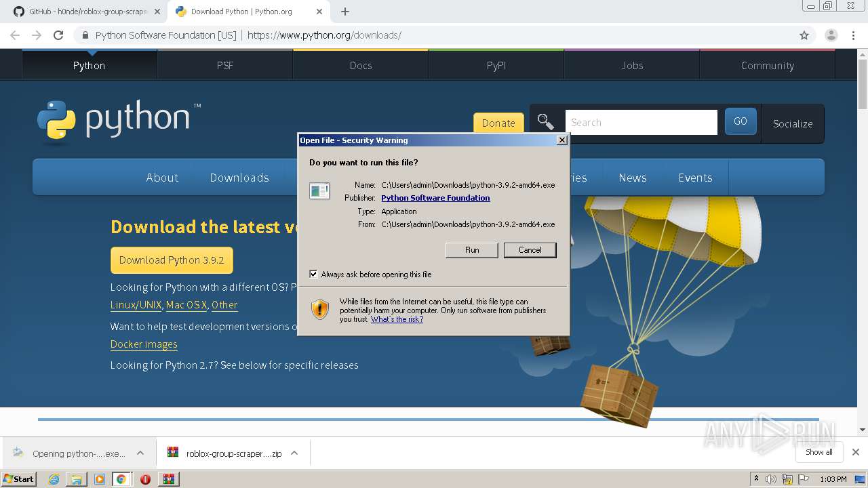
Task: Click the network tray icon
Action: (787, 479)
